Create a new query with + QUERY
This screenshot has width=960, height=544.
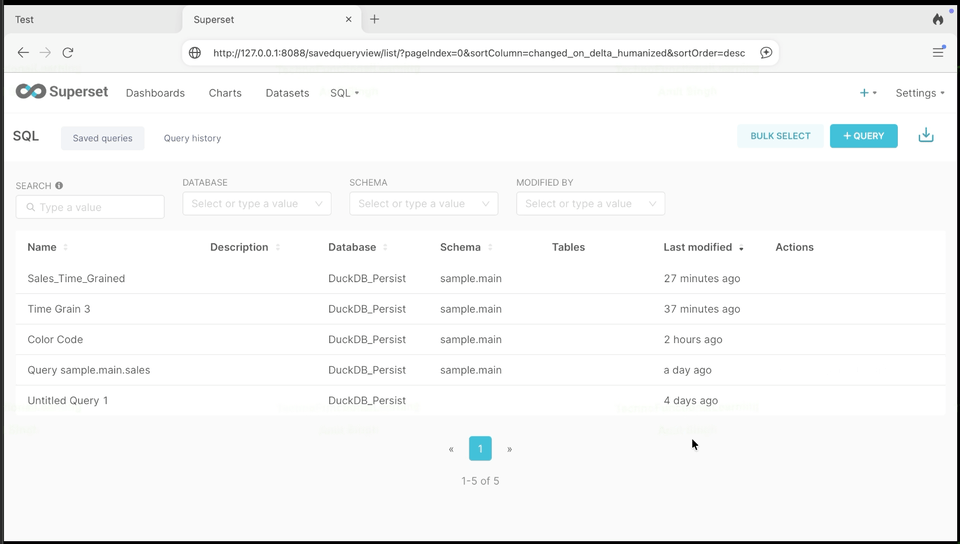click(863, 136)
